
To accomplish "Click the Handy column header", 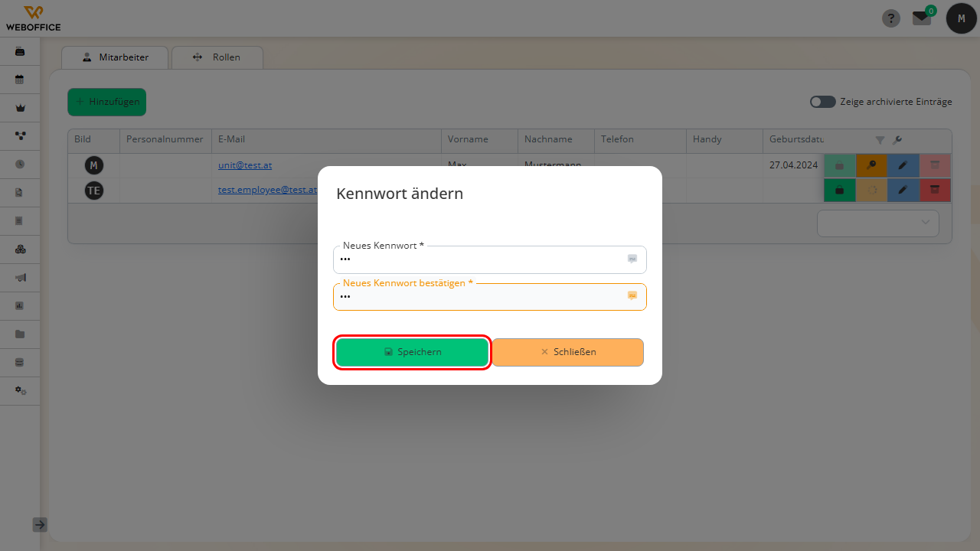I will pos(724,140).
